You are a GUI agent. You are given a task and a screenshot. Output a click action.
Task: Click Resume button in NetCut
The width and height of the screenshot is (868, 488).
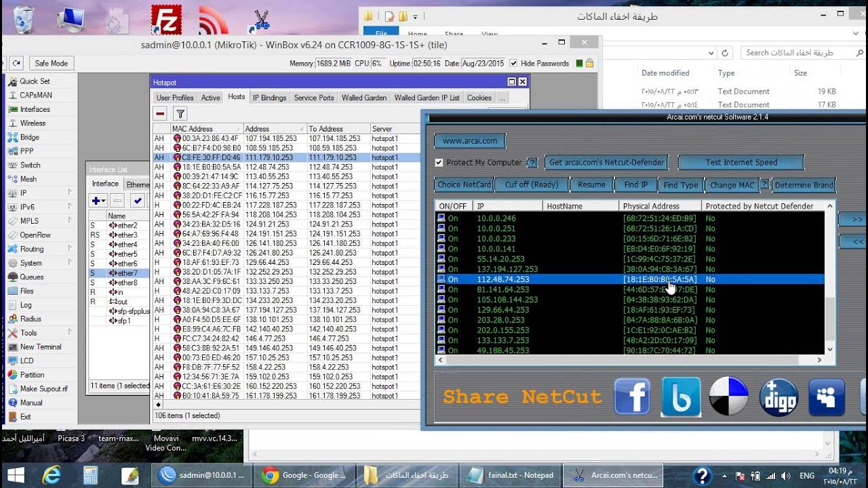coord(591,184)
